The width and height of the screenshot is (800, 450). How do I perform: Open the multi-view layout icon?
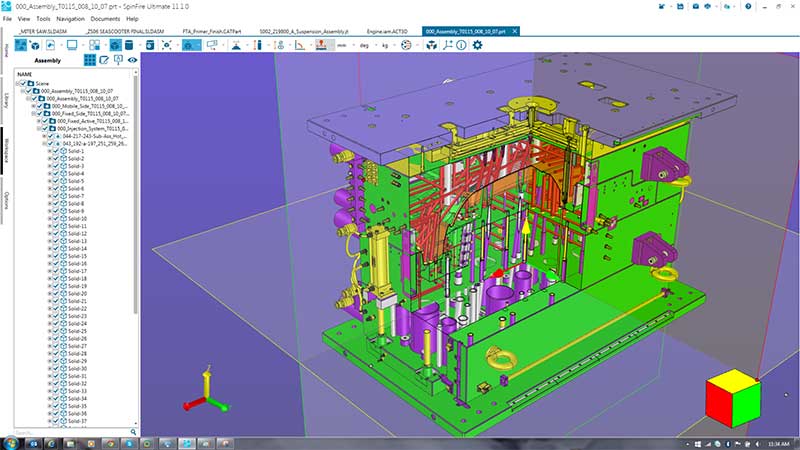coord(94,45)
